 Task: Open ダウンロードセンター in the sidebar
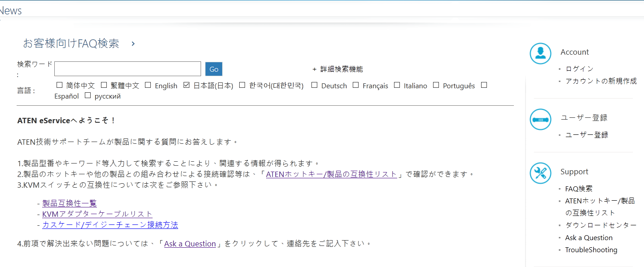click(x=601, y=225)
